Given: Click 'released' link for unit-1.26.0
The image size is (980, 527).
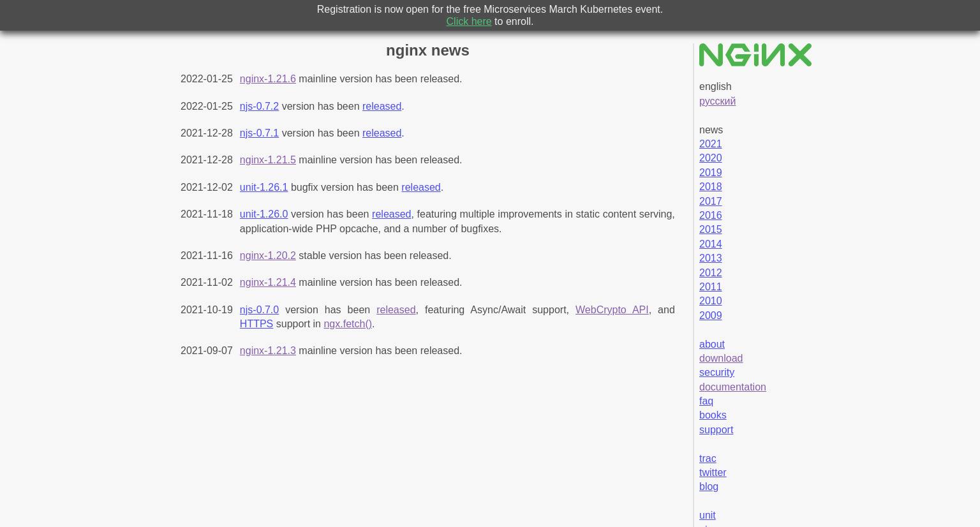Looking at the screenshot, I should coord(391,214).
